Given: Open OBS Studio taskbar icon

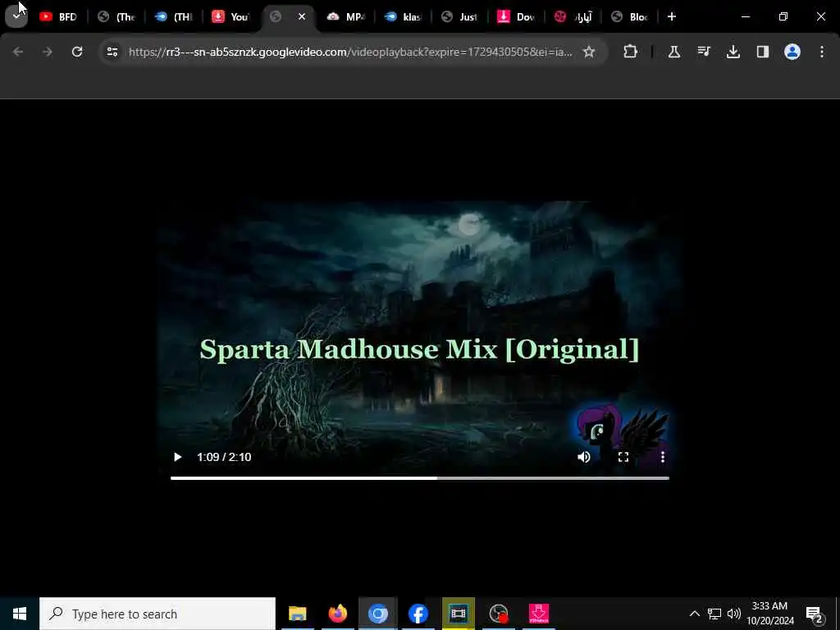Looking at the screenshot, I should 499,614.
